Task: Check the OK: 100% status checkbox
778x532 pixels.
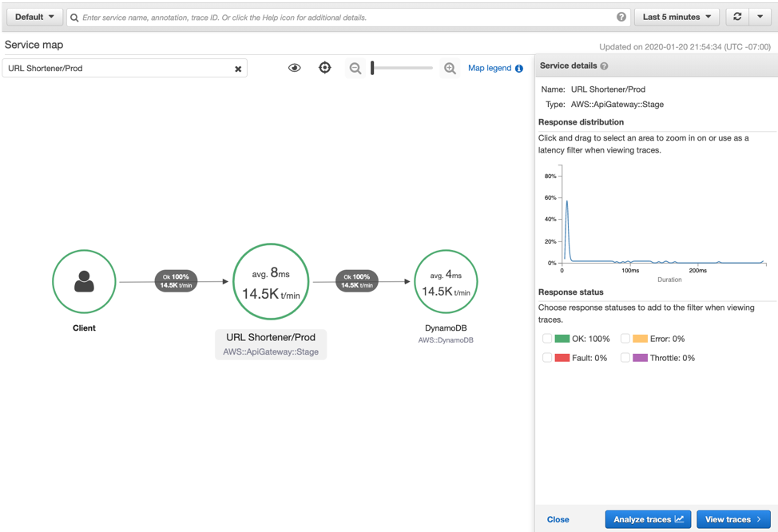Action: pyautogui.click(x=547, y=339)
